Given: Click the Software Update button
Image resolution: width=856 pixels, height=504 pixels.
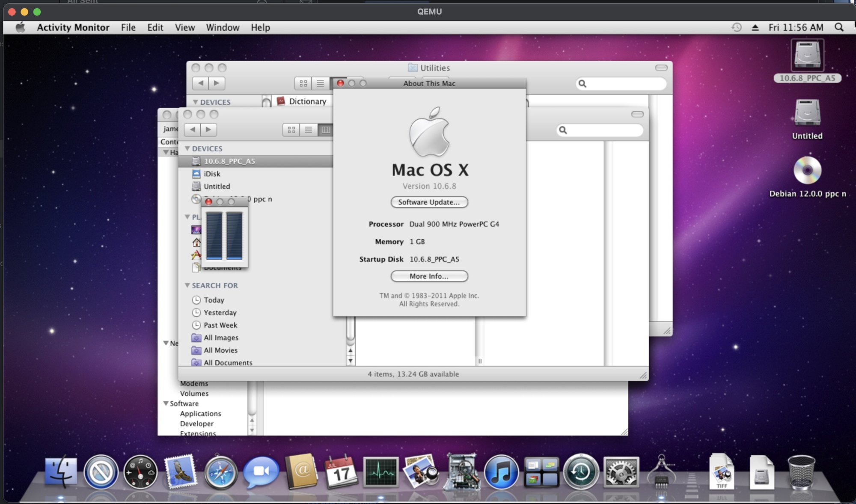Looking at the screenshot, I should click(429, 202).
